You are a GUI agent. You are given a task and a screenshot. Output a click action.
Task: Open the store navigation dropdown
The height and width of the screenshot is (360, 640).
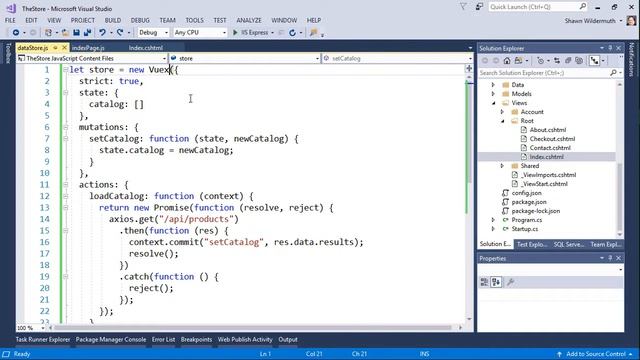tap(244, 58)
